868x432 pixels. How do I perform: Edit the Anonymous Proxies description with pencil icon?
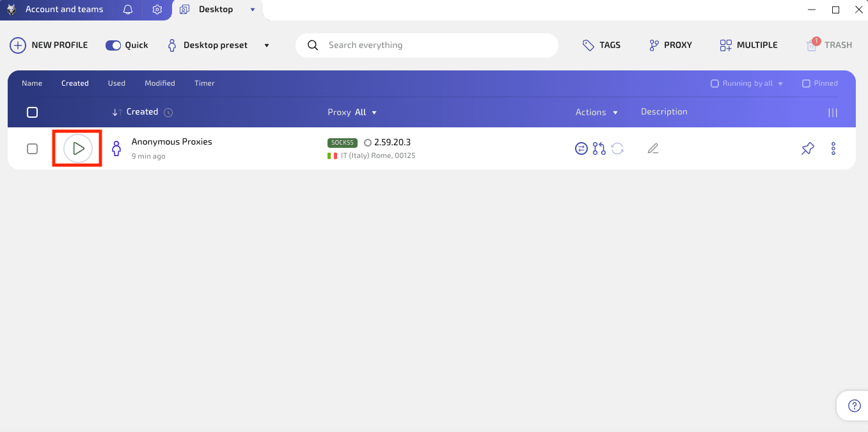[653, 148]
